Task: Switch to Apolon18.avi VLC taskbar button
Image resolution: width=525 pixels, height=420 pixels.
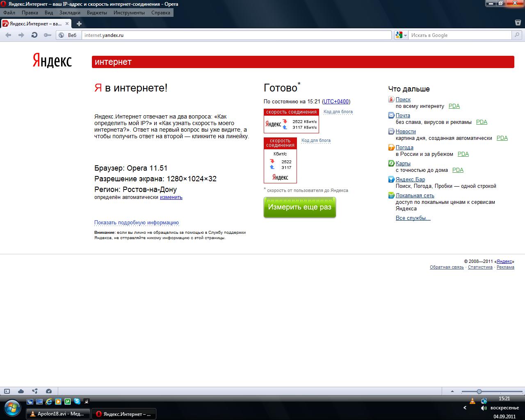Action: [58, 414]
